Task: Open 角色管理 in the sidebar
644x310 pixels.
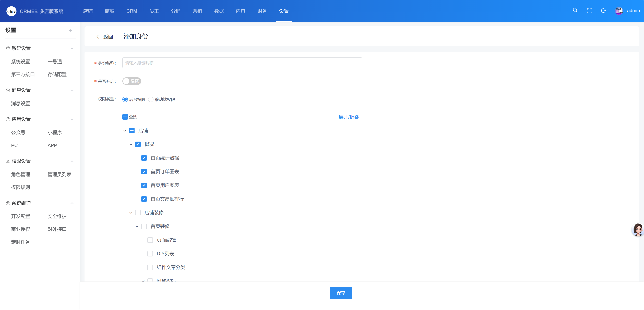Action: [x=20, y=174]
